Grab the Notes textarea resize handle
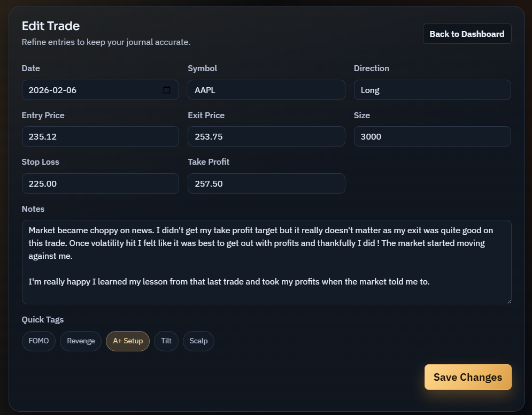The image size is (532, 415). (x=508, y=301)
